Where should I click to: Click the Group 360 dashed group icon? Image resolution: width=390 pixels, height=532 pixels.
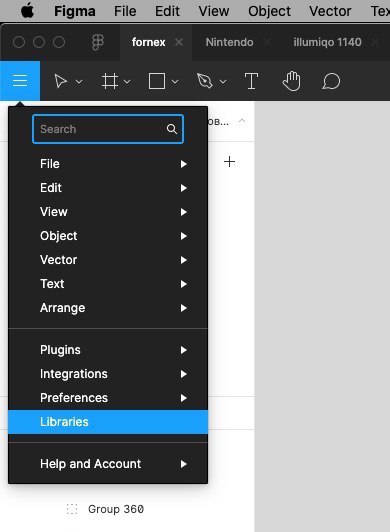coord(72,509)
